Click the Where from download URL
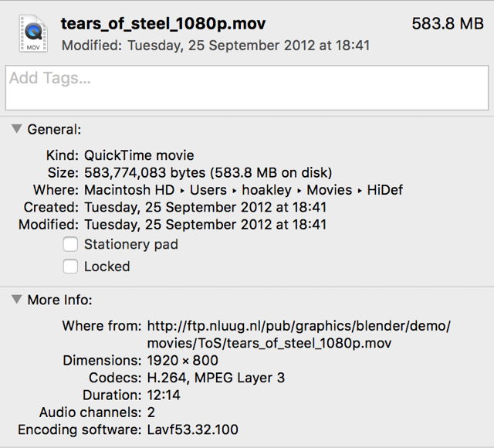Screen dimensions: 494x448 (x=298, y=334)
